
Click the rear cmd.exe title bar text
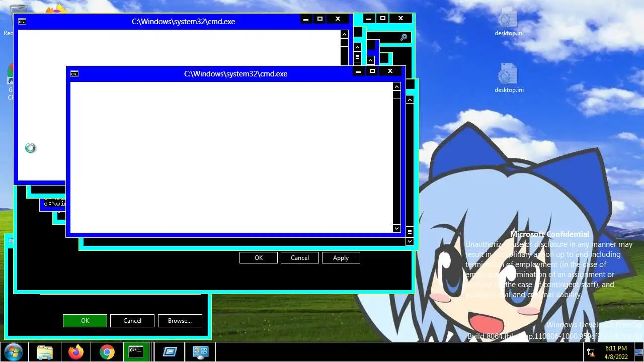tap(183, 22)
